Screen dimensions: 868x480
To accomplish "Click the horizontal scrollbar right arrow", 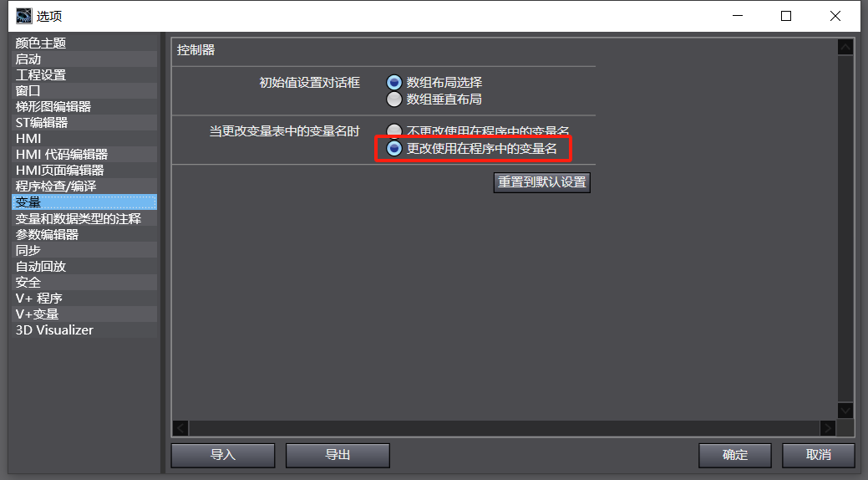I will 828,428.
